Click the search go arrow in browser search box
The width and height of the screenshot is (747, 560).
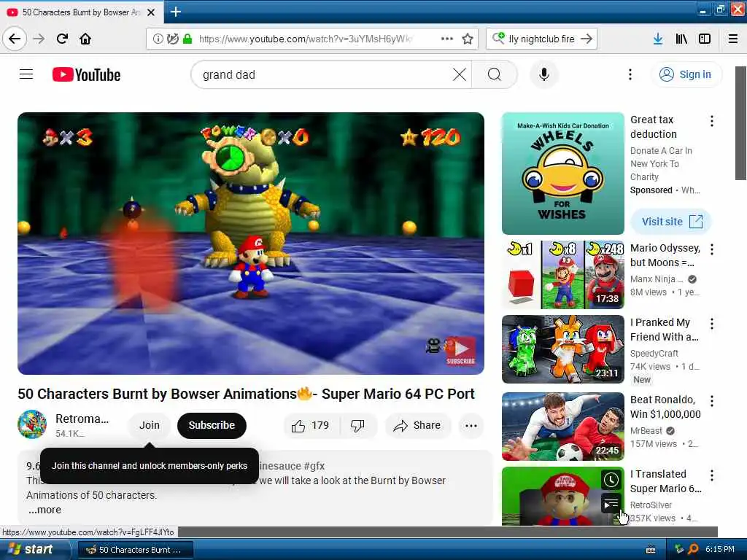587,39
